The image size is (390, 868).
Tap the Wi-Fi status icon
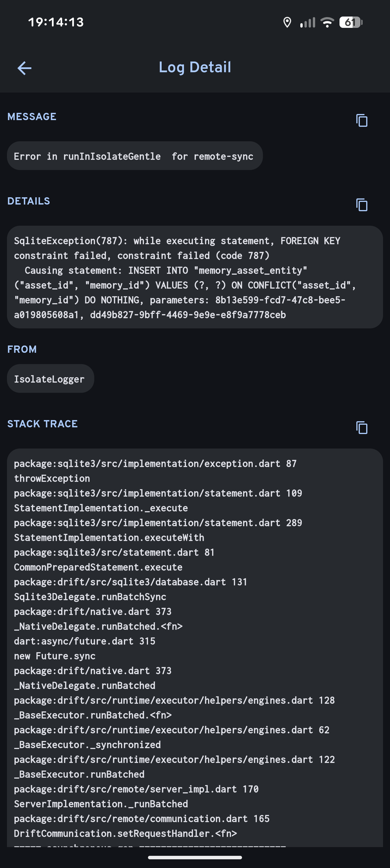pos(327,23)
